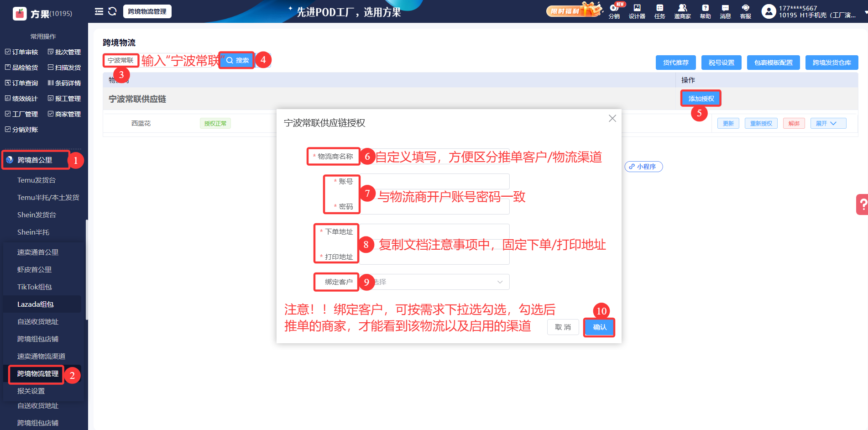Click the refresh icon in the top bar
This screenshot has width=868, height=430.
(x=112, y=11)
